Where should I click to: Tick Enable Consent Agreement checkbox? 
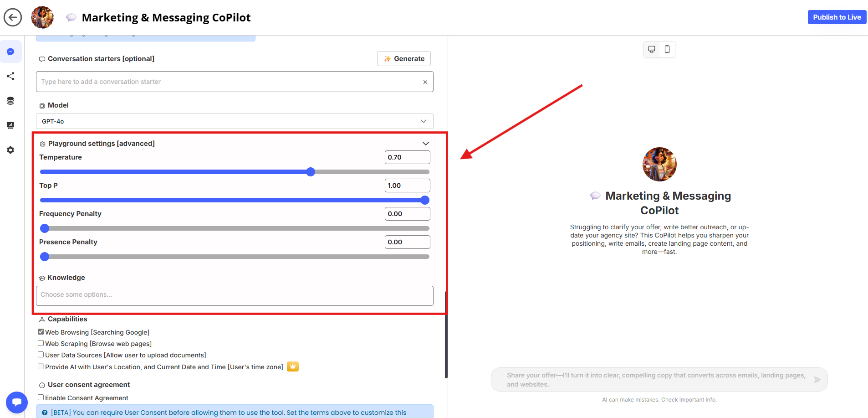coord(41,397)
